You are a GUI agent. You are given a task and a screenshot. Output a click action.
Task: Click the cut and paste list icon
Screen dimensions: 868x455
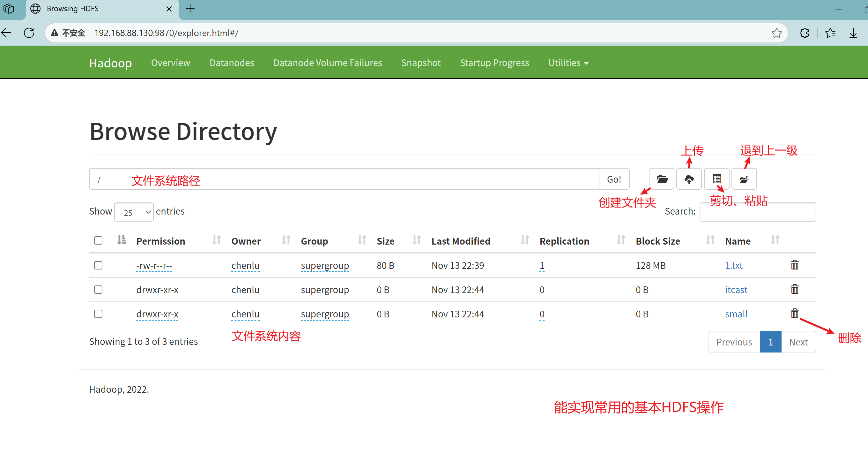[x=716, y=179]
